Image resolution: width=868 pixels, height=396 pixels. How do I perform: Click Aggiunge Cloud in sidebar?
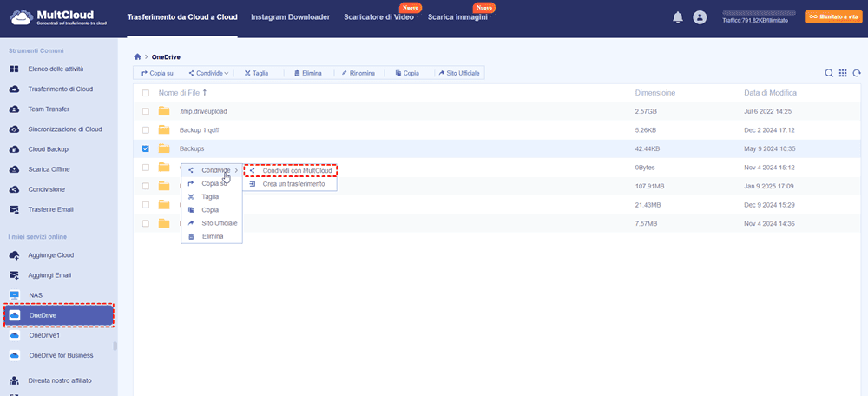(51, 255)
